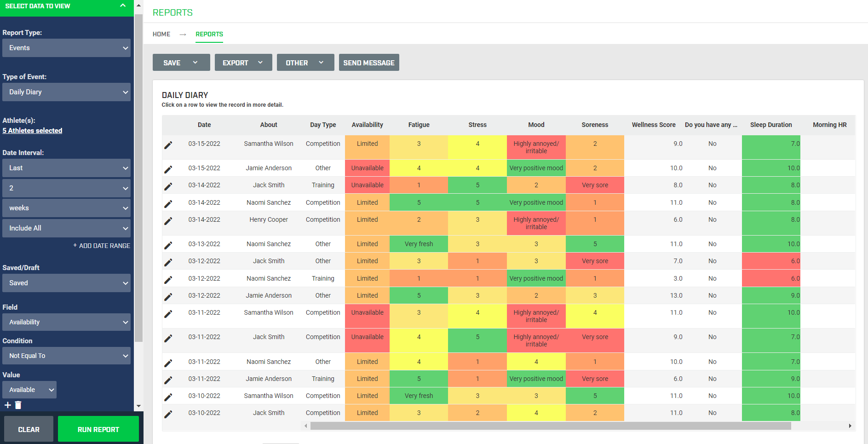Open the 5 Athletes selected link
Image resolution: width=868 pixels, height=444 pixels.
(32, 130)
